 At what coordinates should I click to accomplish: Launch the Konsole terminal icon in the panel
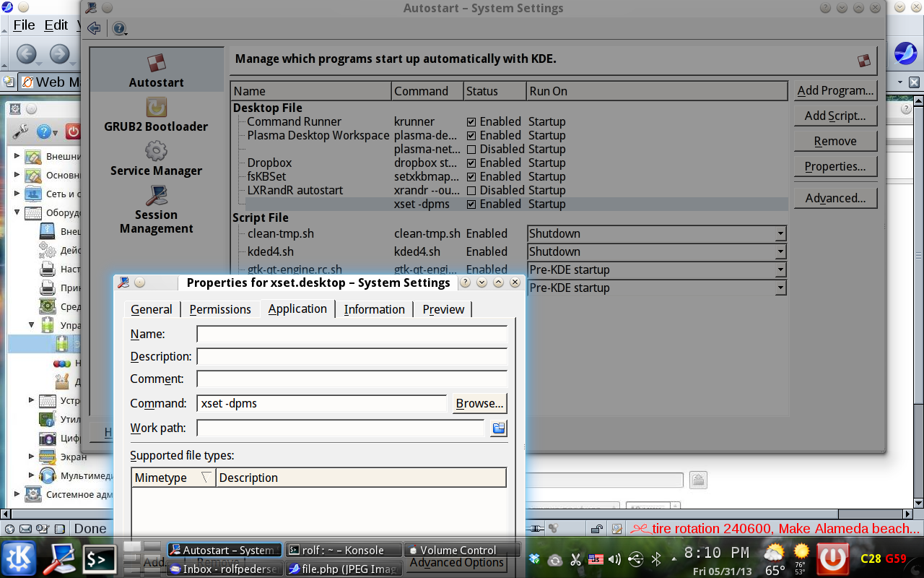point(99,558)
